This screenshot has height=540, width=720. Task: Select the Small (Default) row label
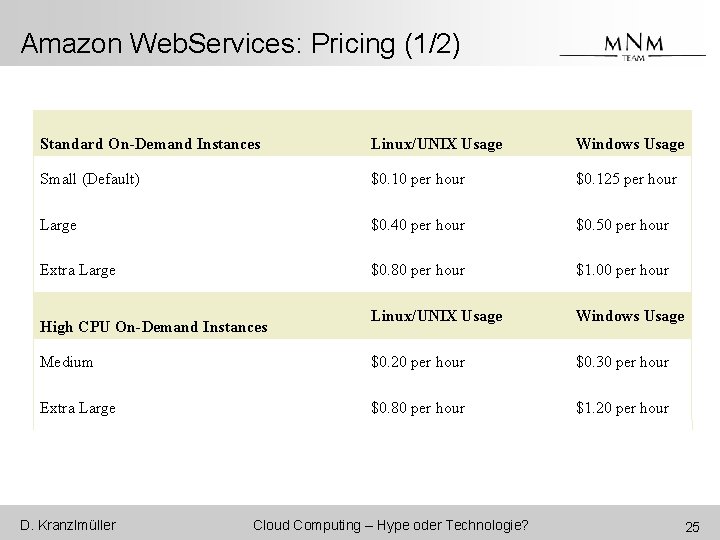[90, 179]
